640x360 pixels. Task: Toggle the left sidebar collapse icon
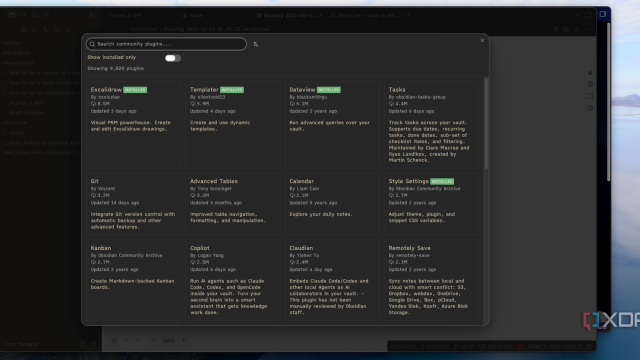click(x=93, y=15)
